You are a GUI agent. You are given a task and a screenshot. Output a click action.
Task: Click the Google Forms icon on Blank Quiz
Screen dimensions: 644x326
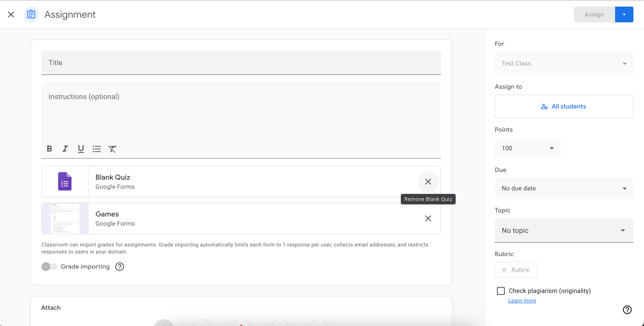[x=65, y=181]
